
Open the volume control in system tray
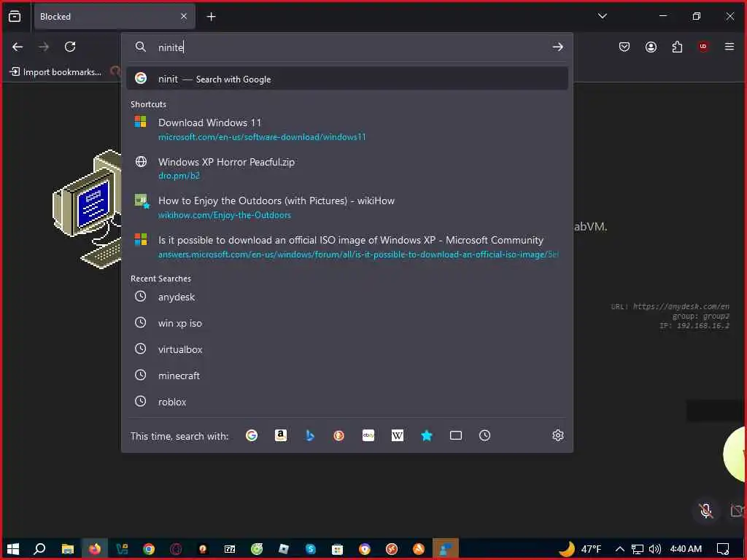coord(654,549)
